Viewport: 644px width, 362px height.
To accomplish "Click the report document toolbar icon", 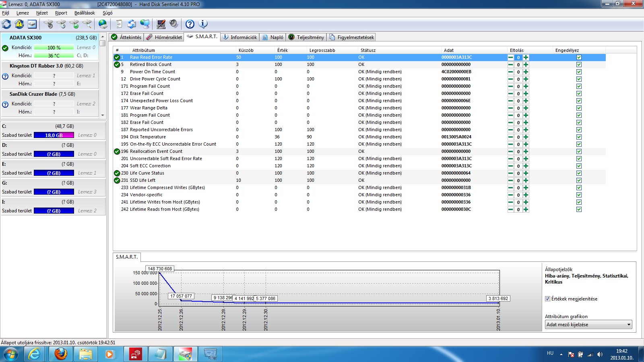I will click(x=119, y=24).
